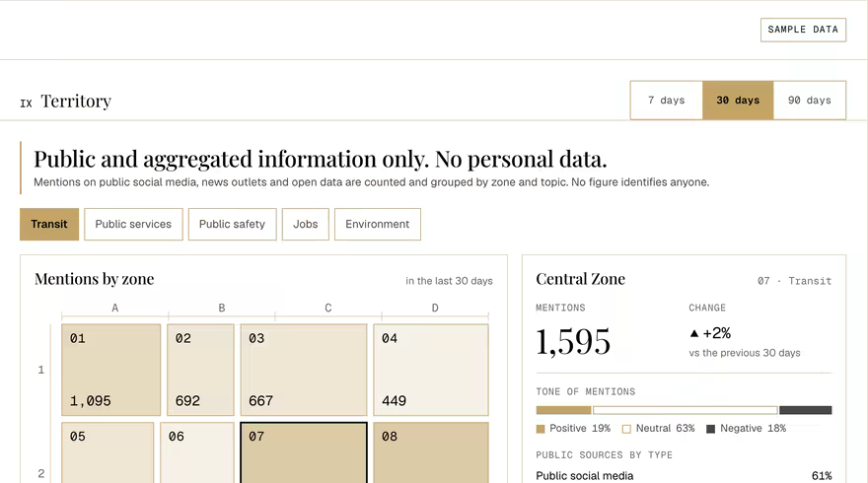868x483 pixels.
Task: Click the Negative legend swatch
Action: [711, 429]
